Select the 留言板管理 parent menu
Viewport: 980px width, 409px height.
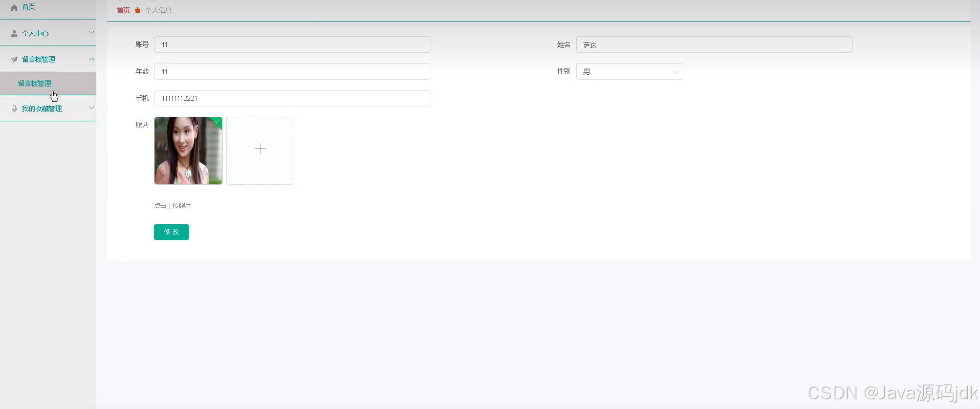click(x=48, y=59)
